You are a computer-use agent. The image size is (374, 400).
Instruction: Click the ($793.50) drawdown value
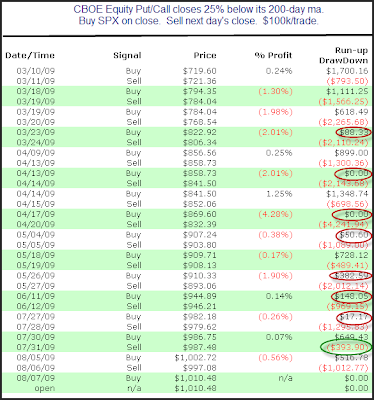(347, 81)
